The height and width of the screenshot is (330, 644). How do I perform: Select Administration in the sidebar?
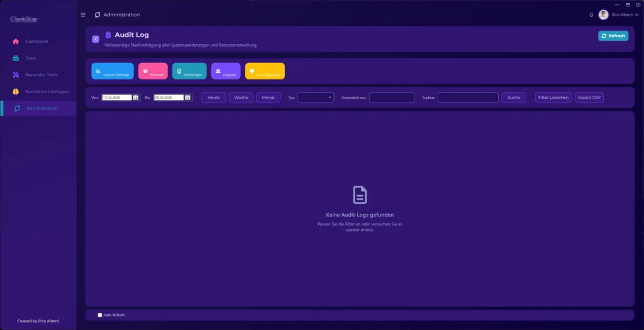click(x=38, y=108)
